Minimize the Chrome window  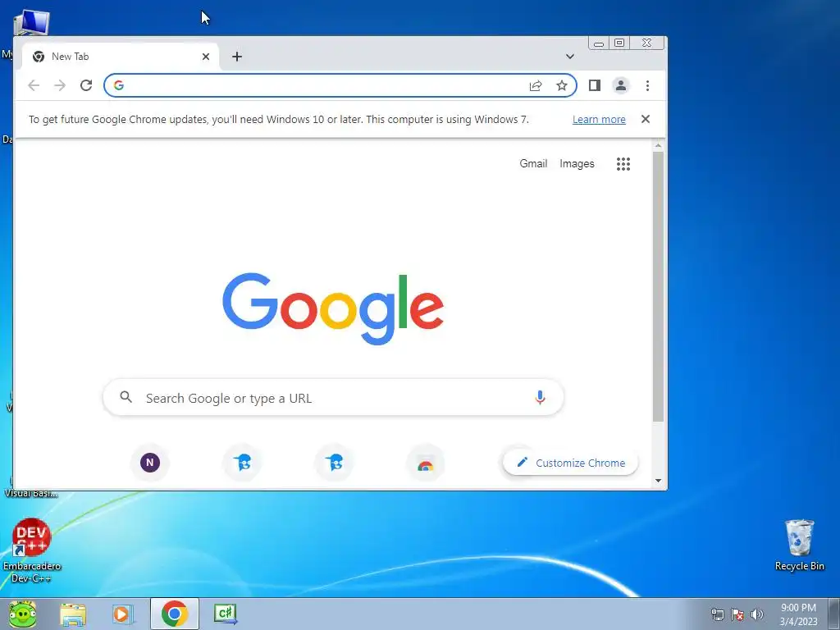pyautogui.click(x=598, y=43)
